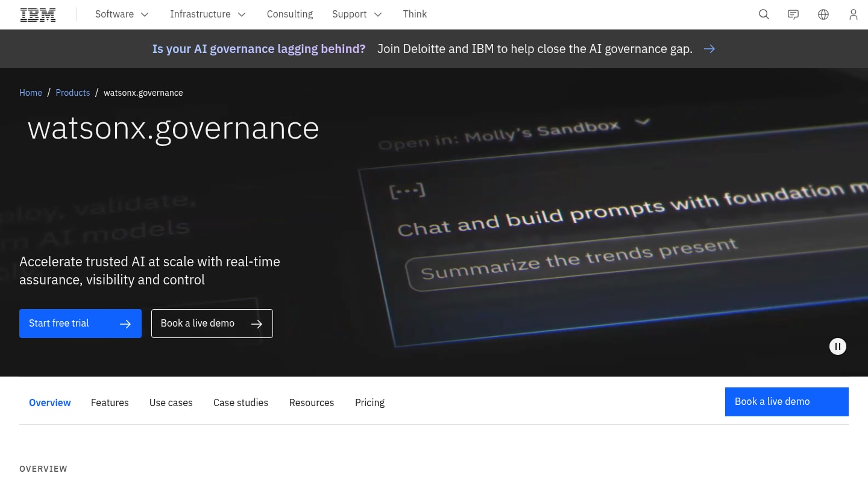Select the Pricing tab
The height and width of the screenshot is (482, 868).
[370, 402]
